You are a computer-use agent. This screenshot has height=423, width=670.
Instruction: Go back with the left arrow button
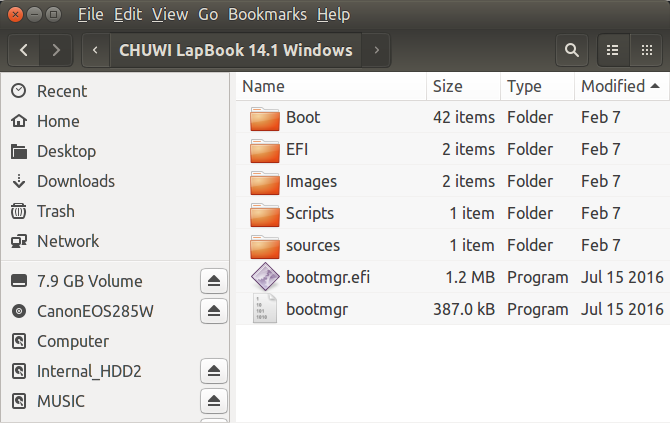pyautogui.click(x=24, y=50)
